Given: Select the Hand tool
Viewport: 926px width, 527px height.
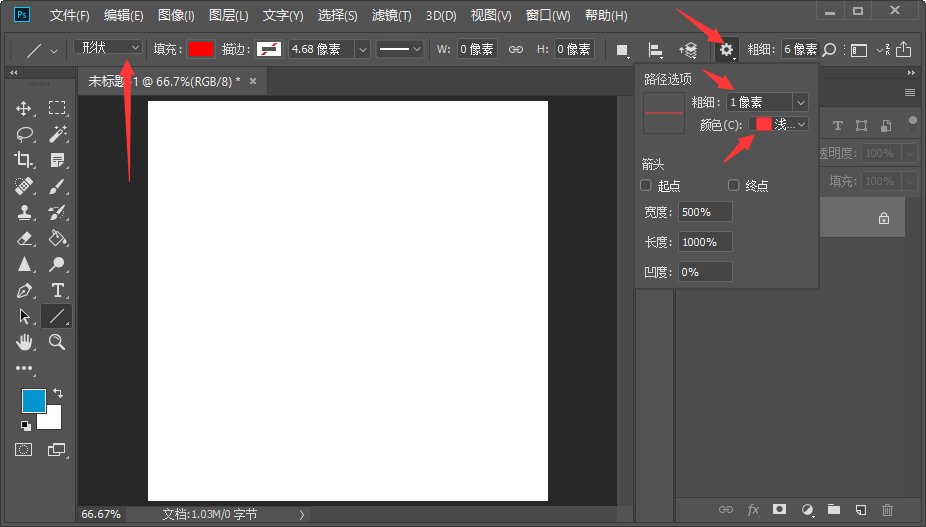Looking at the screenshot, I should [x=24, y=342].
